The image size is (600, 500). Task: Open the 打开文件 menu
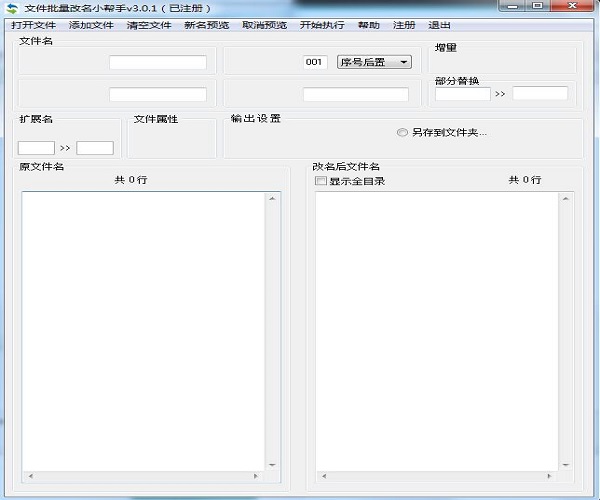coord(33,25)
